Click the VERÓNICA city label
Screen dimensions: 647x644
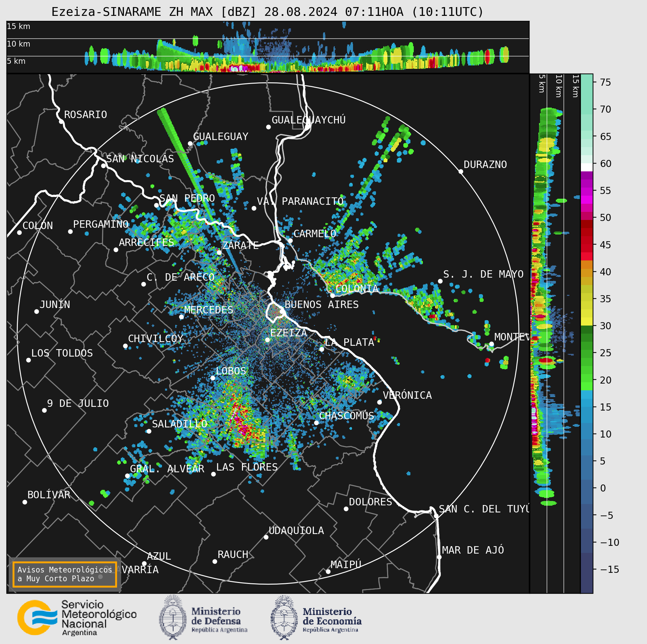tap(407, 395)
